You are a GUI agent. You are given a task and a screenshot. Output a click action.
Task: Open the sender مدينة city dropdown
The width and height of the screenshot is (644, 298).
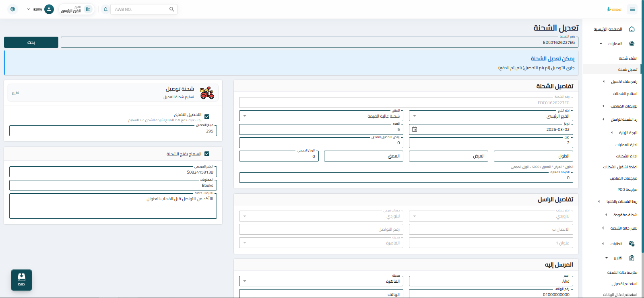321,243
